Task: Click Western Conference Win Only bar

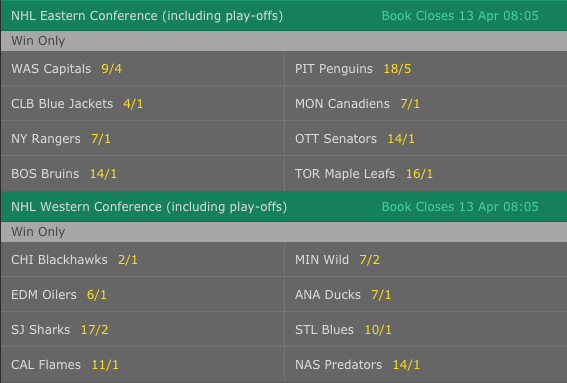Action: point(284,232)
